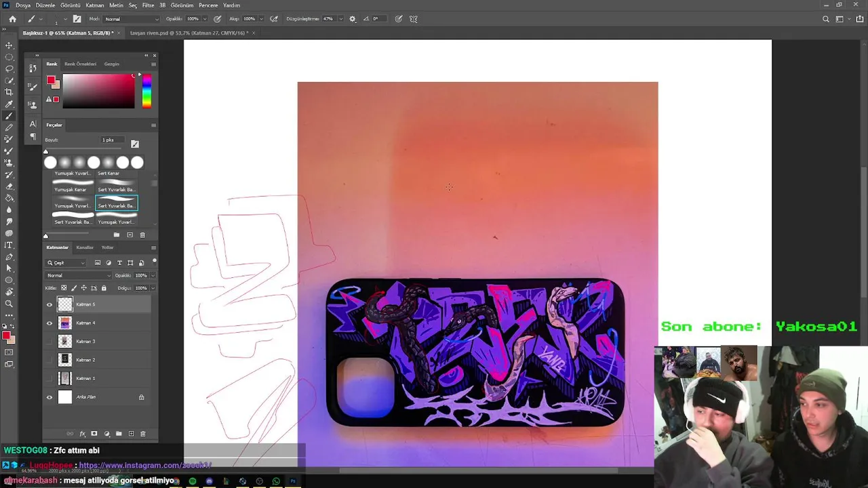Click the Instagram link in chat
Image resolution: width=868 pixels, height=488 pixels.
coord(145,466)
